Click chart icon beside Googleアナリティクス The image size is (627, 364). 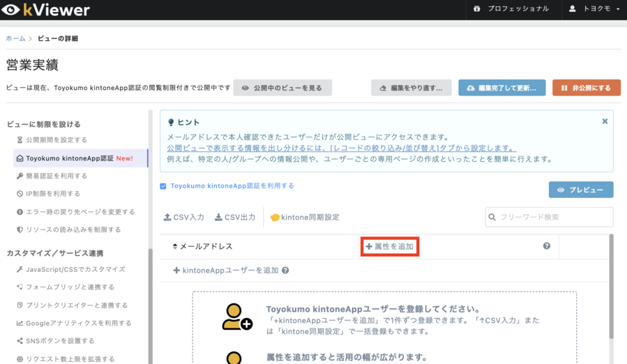point(20,323)
